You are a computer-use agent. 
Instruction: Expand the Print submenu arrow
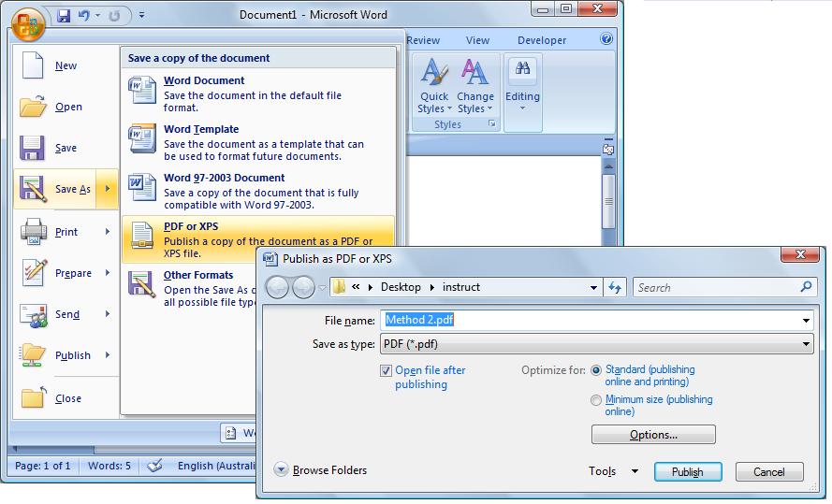108,232
